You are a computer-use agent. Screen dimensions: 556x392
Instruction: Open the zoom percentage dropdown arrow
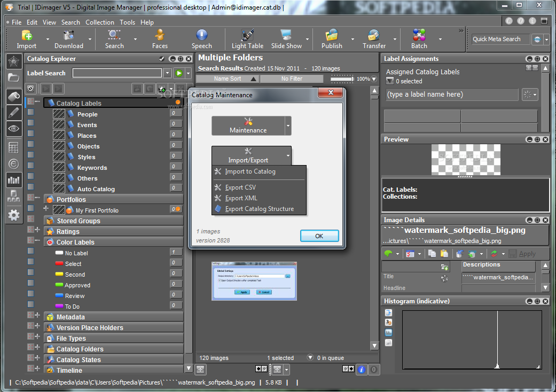point(374,79)
